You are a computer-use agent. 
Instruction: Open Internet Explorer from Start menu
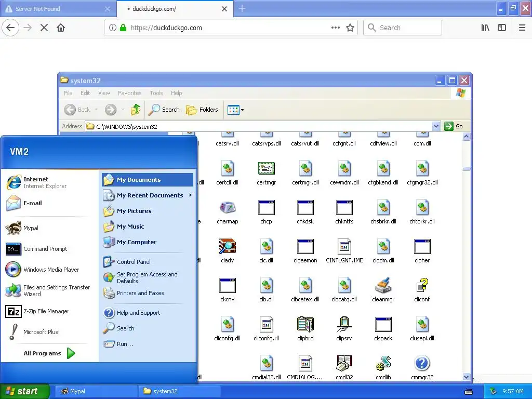[x=37, y=182]
